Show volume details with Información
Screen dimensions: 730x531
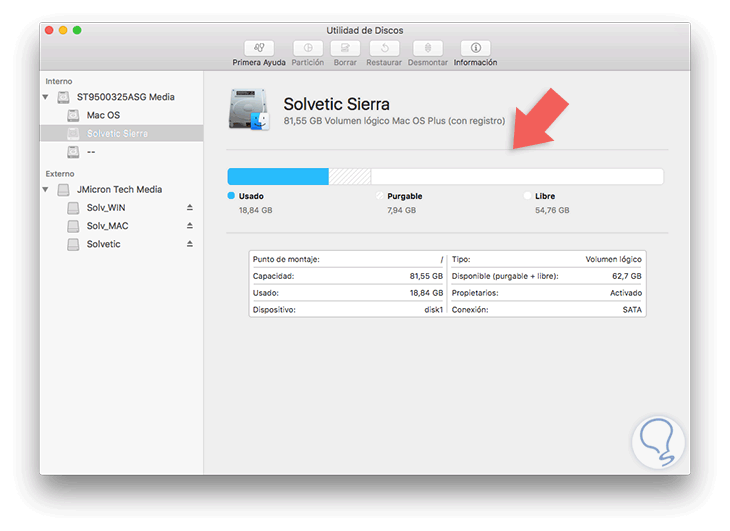(475, 48)
